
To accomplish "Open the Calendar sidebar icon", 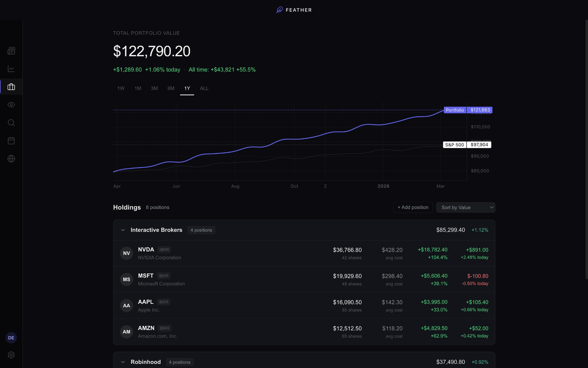I will tap(11, 140).
